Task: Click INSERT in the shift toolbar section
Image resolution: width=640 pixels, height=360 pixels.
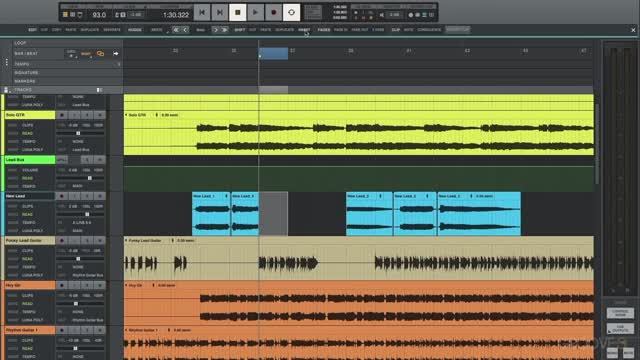Action: [304, 30]
